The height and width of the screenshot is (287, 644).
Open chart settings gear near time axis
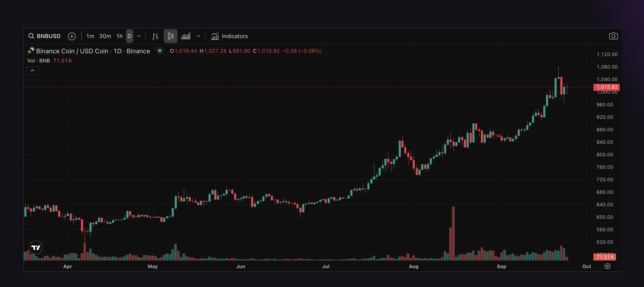(x=607, y=266)
